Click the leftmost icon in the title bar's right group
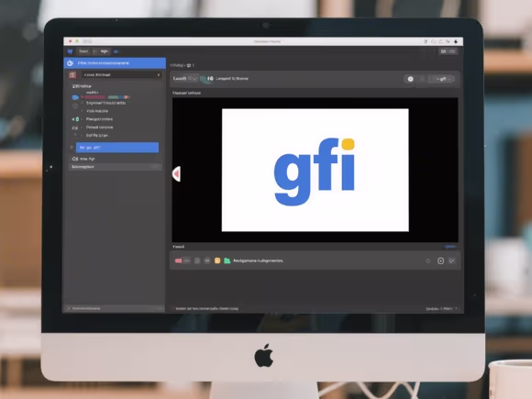Viewport: 532px width, 399px height. click(x=426, y=41)
